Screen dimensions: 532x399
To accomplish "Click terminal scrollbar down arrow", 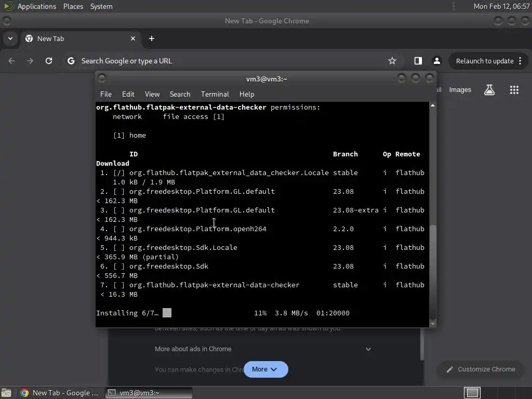I will (x=433, y=324).
